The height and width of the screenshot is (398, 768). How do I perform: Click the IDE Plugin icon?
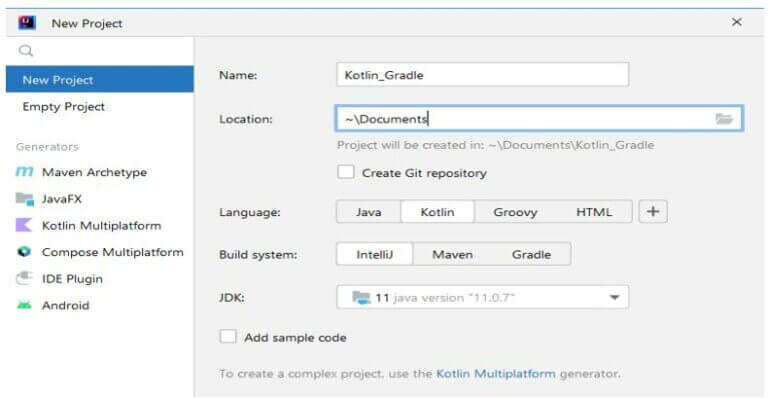click(24, 279)
